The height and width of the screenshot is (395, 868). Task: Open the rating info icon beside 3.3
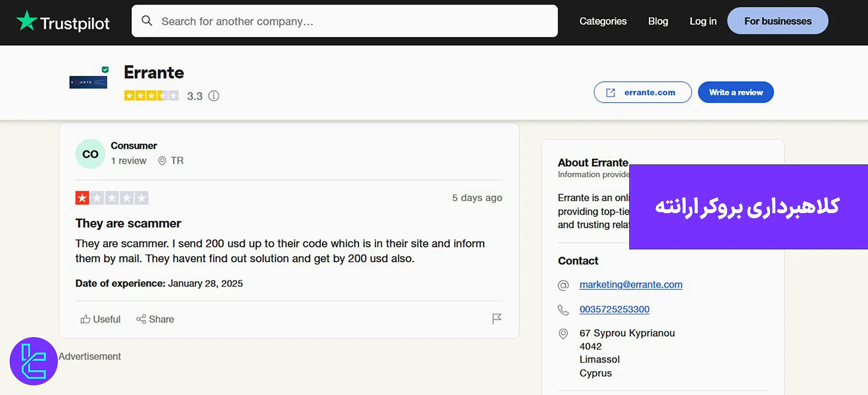point(214,96)
